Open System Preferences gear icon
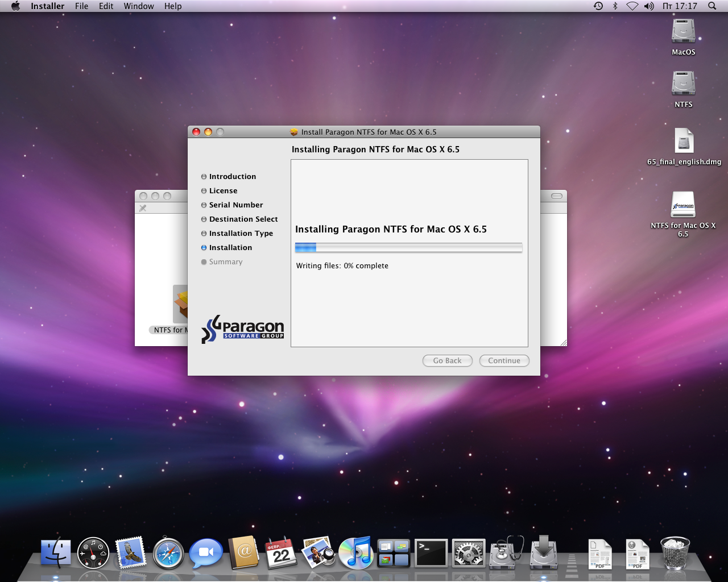The image size is (728, 582). [469, 554]
